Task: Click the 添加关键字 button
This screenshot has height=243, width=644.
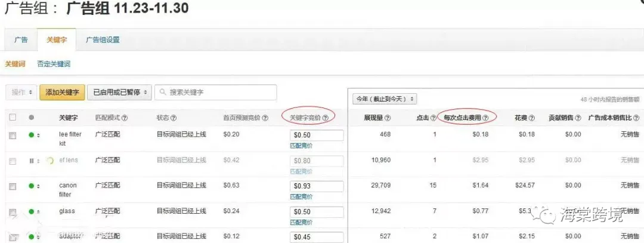Action: click(62, 93)
